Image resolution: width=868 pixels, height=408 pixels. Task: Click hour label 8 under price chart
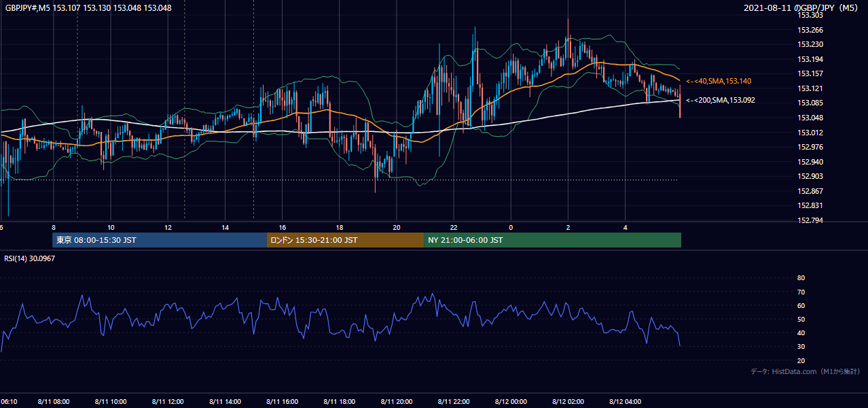pos(54,228)
